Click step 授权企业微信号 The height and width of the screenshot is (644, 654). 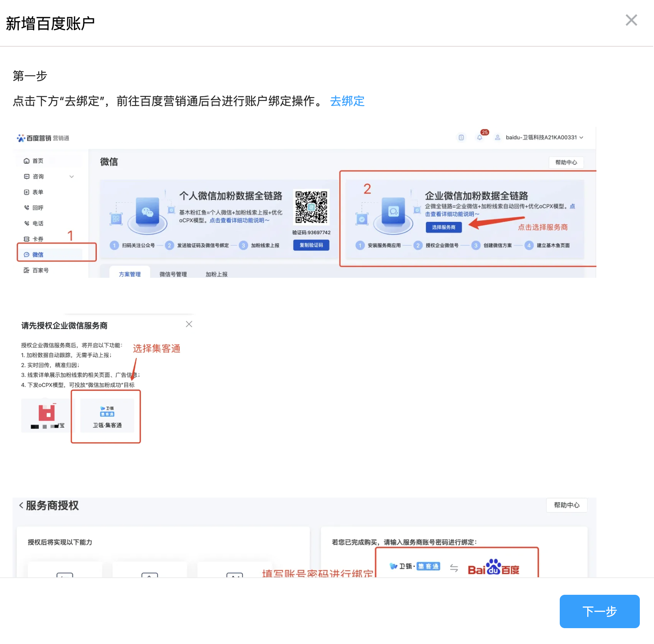(x=436, y=245)
